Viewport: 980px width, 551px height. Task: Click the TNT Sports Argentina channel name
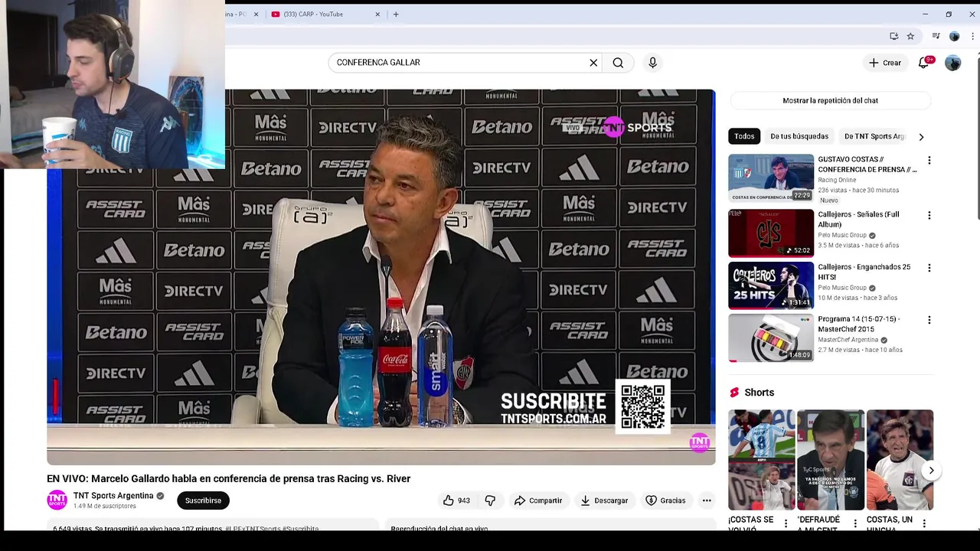pos(113,496)
